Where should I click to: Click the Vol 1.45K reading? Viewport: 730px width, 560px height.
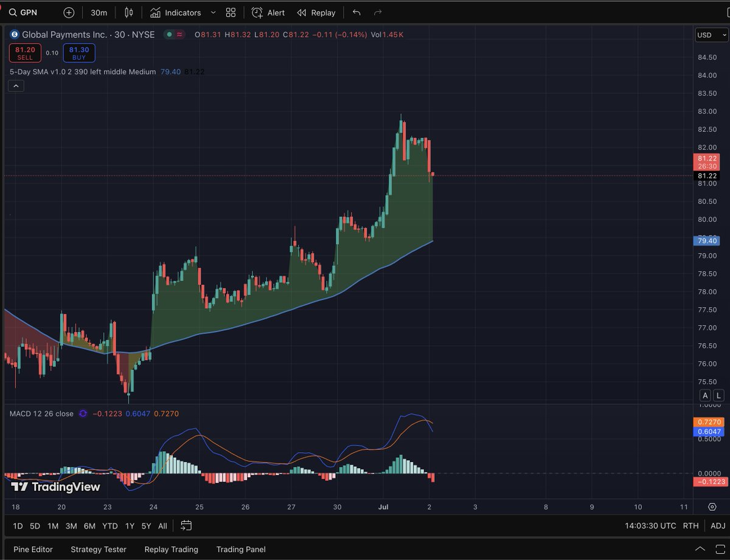[388, 35]
